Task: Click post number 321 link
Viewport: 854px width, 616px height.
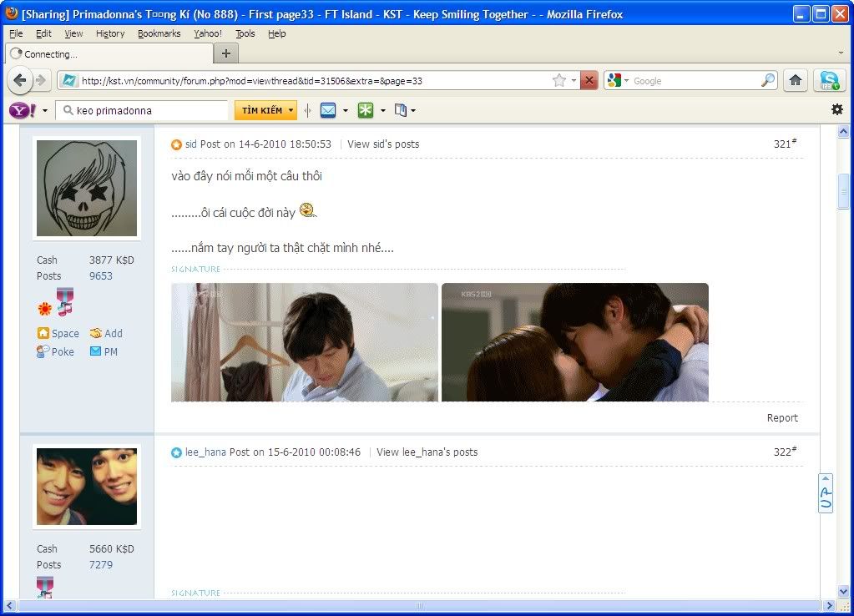Action: pos(785,144)
